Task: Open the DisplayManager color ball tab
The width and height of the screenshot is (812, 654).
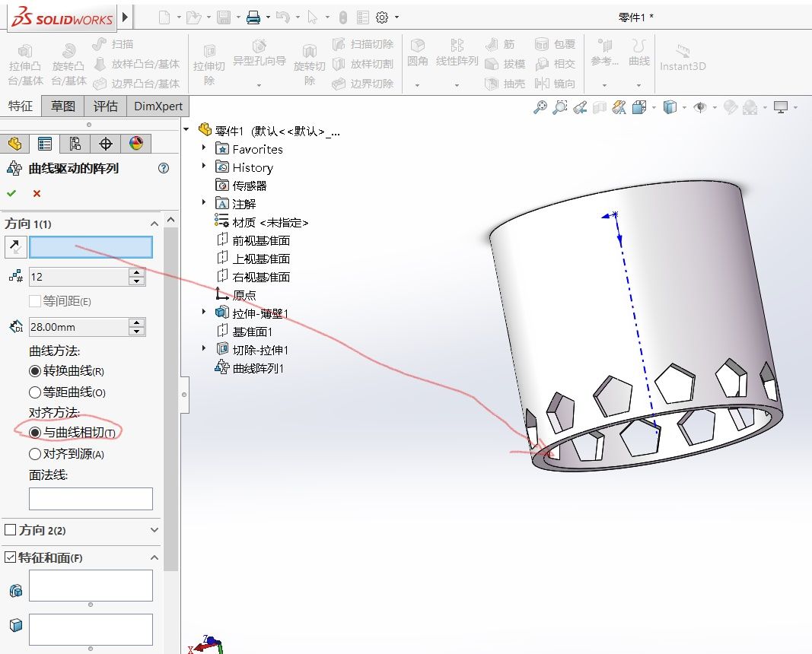Action: (136, 143)
